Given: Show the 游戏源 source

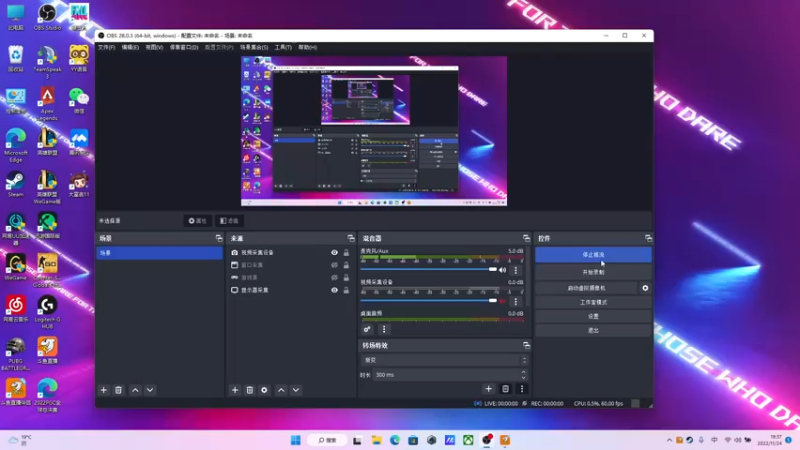Looking at the screenshot, I should (x=334, y=278).
